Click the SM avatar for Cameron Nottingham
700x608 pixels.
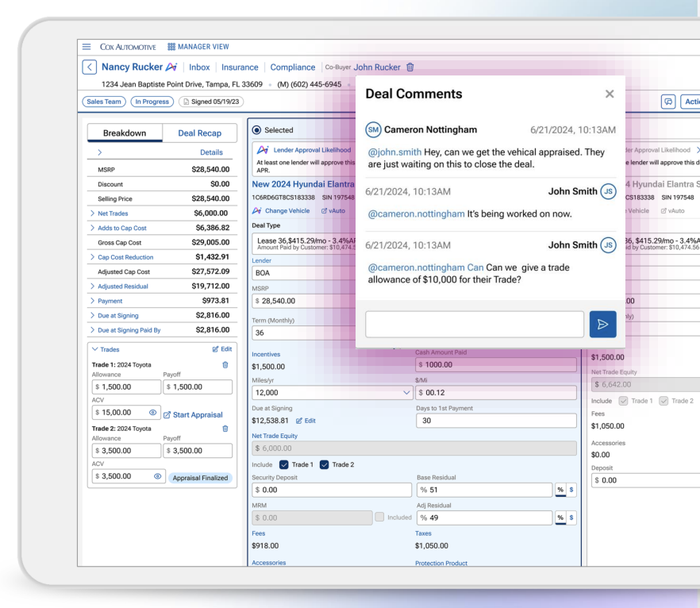pos(373,130)
